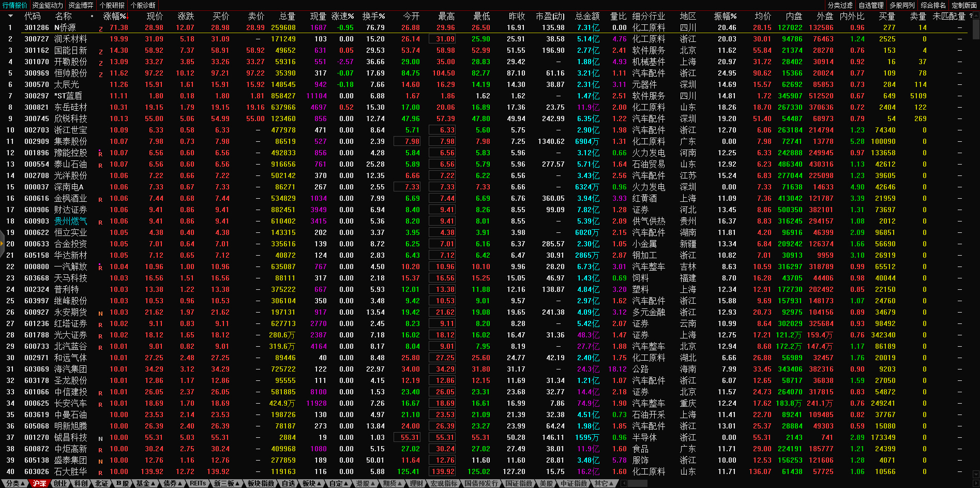Select the 贵州燃气 stock row
The height and width of the screenshot is (488, 980).
click(70, 221)
